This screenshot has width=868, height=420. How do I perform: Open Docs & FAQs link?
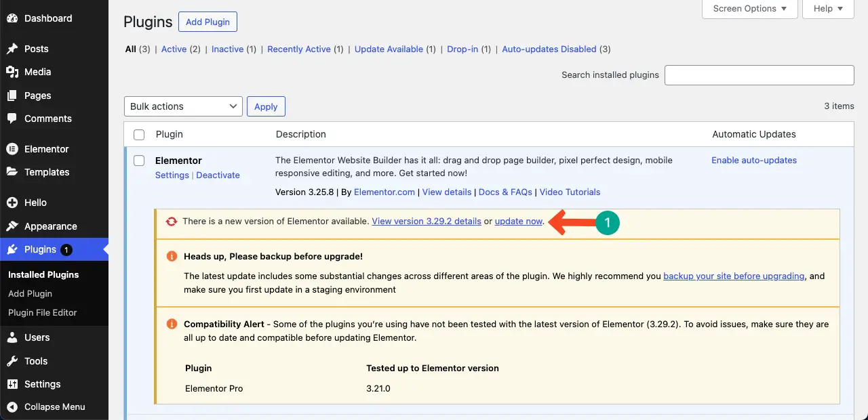coord(505,192)
